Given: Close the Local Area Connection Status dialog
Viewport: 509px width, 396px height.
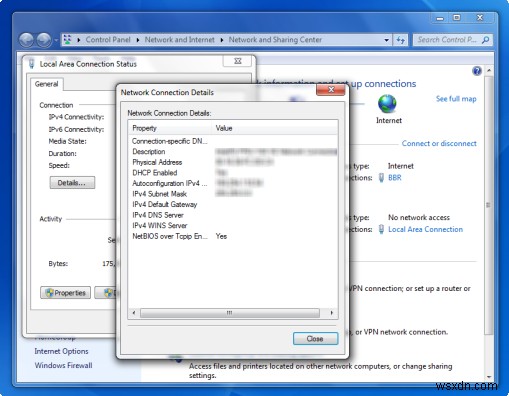Looking at the screenshot, I should click(238, 61).
